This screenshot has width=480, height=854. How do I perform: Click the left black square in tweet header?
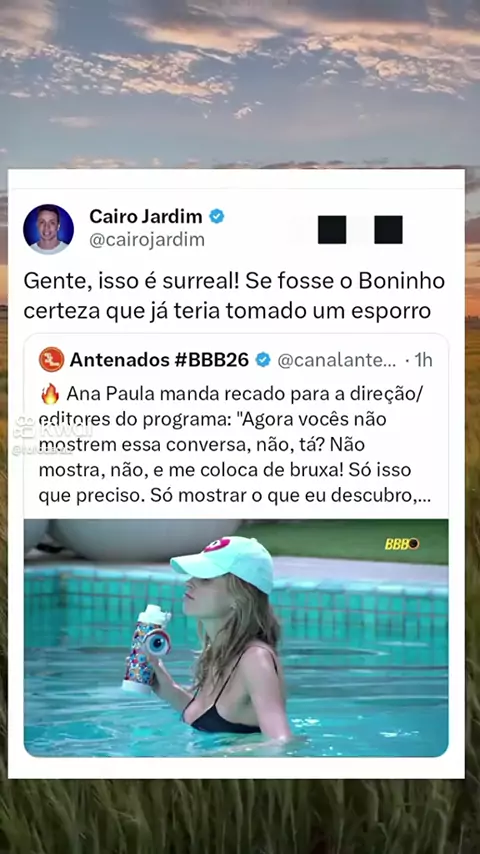coord(332,229)
